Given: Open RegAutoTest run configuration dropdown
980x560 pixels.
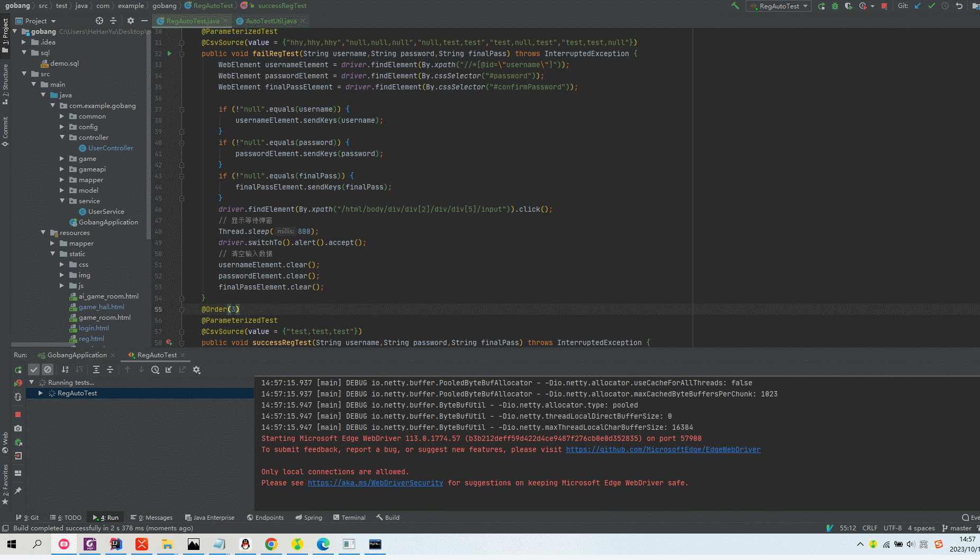Looking at the screenshot, I should [779, 6].
